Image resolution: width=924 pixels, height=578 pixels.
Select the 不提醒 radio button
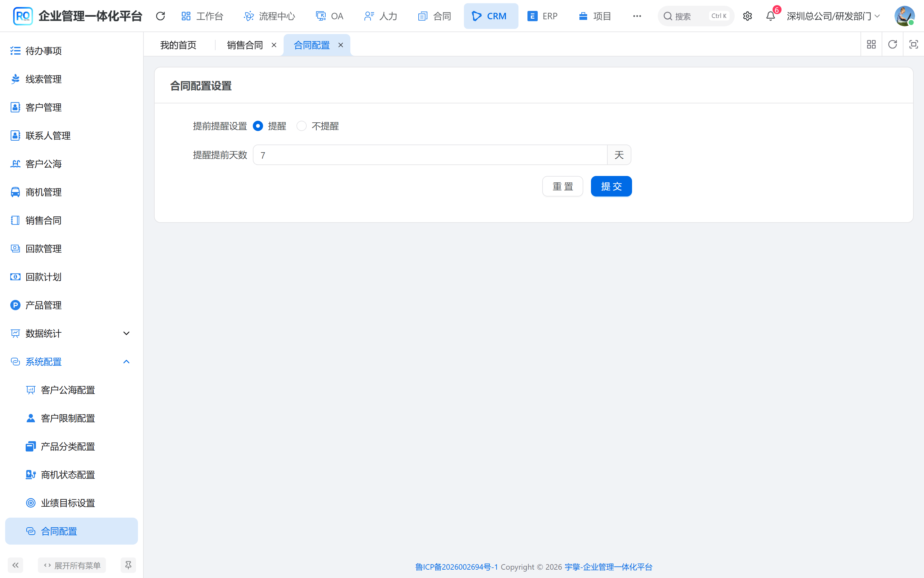click(301, 126)
